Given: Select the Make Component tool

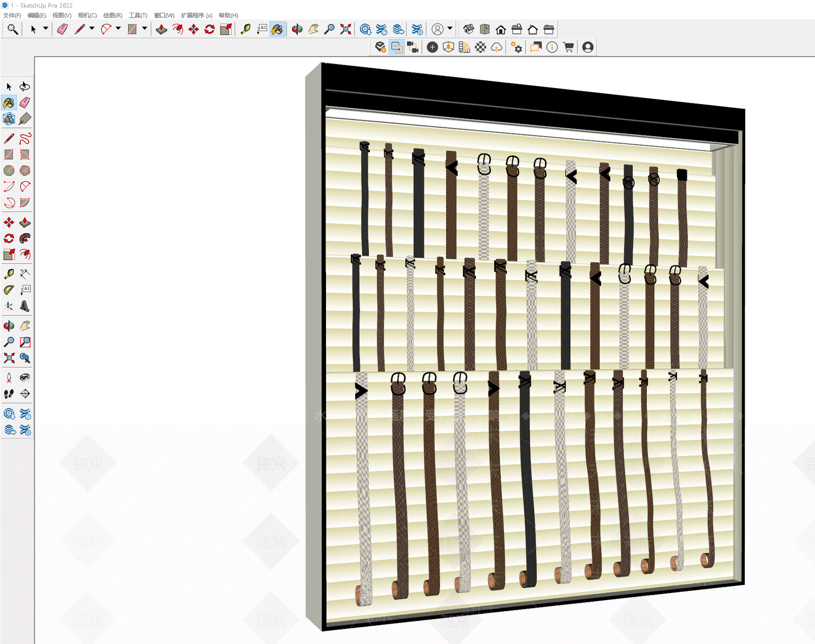Looking at the screenshot, I should click(9, 119).
